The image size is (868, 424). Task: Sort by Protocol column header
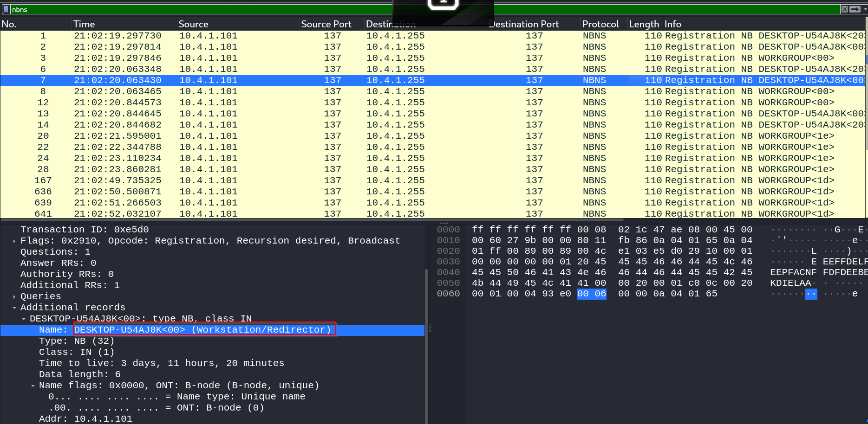click(x=604, y=24)
